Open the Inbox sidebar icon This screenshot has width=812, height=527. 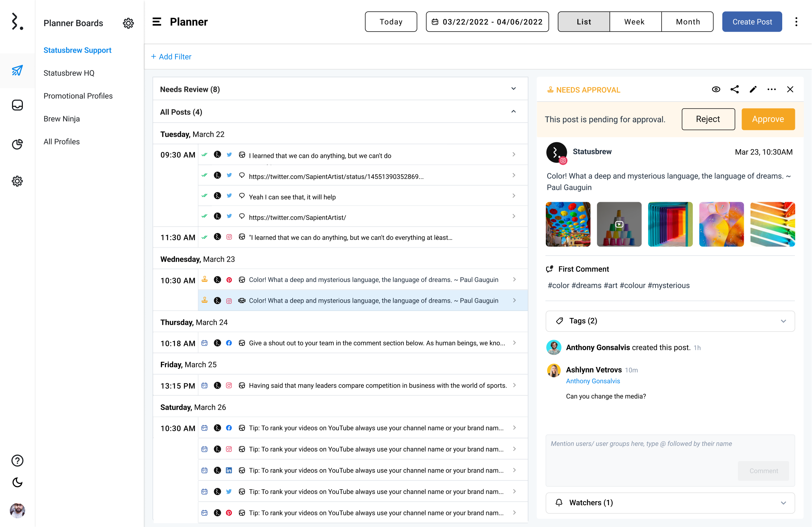[x=17, y=105]
